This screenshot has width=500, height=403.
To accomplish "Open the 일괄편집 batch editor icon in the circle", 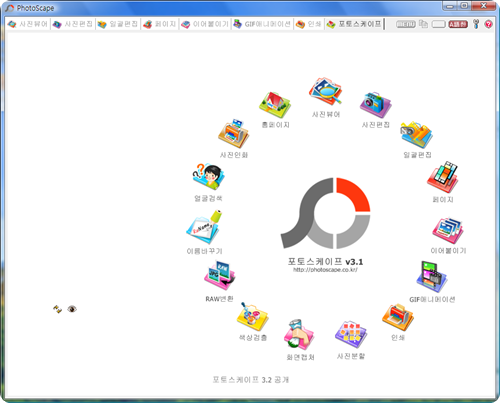I will (x=417, y=134).
